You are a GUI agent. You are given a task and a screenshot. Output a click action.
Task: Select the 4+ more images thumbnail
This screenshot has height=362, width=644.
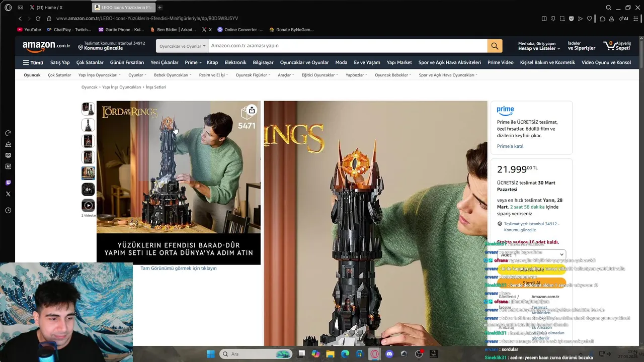(x=88, y=189)
